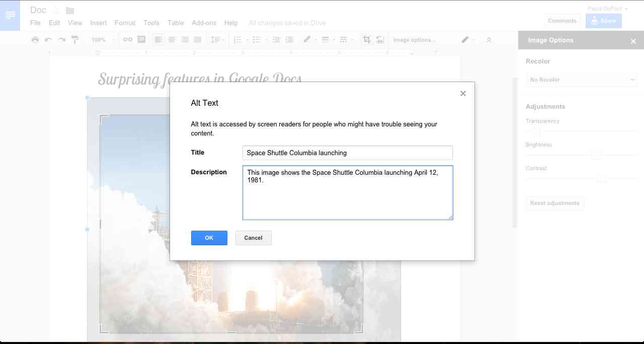Viewport: 644px width, 344px height.
Task: Click the Paint format tool
Action: click(74, 39)
